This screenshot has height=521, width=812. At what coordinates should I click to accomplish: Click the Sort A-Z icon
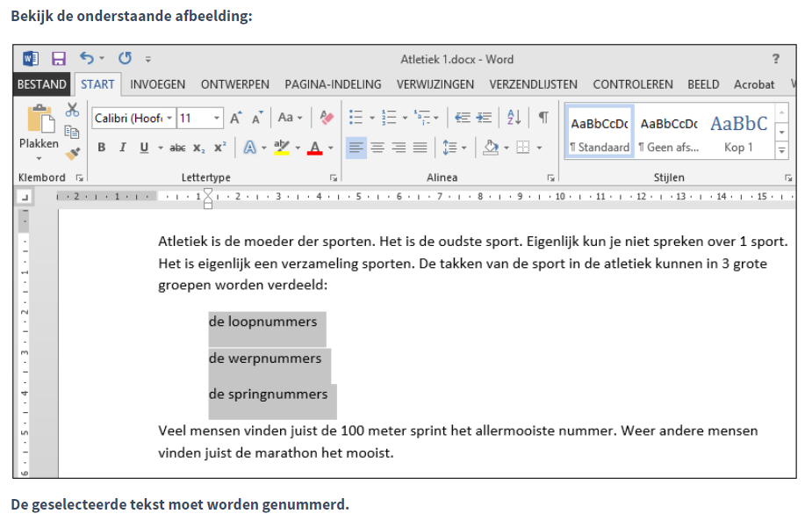click(x=514, y=118)
